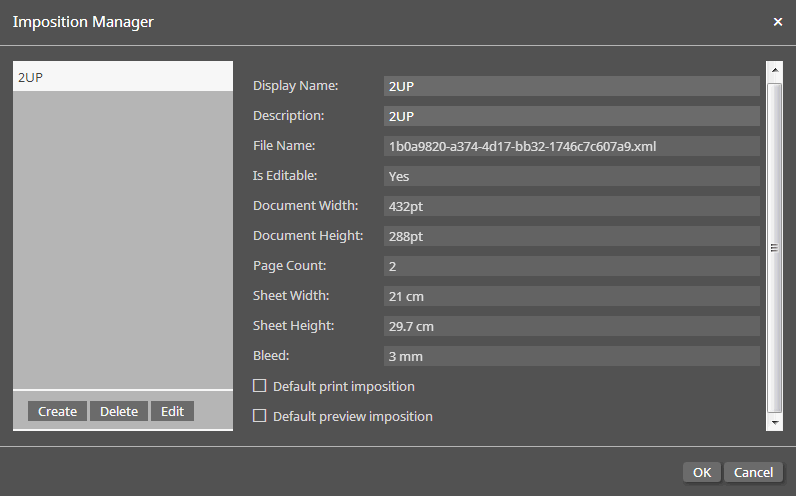Focus the Description field
Image resolution: width=796 pixels, height=496 pixels.
click(x=571, y=116)
